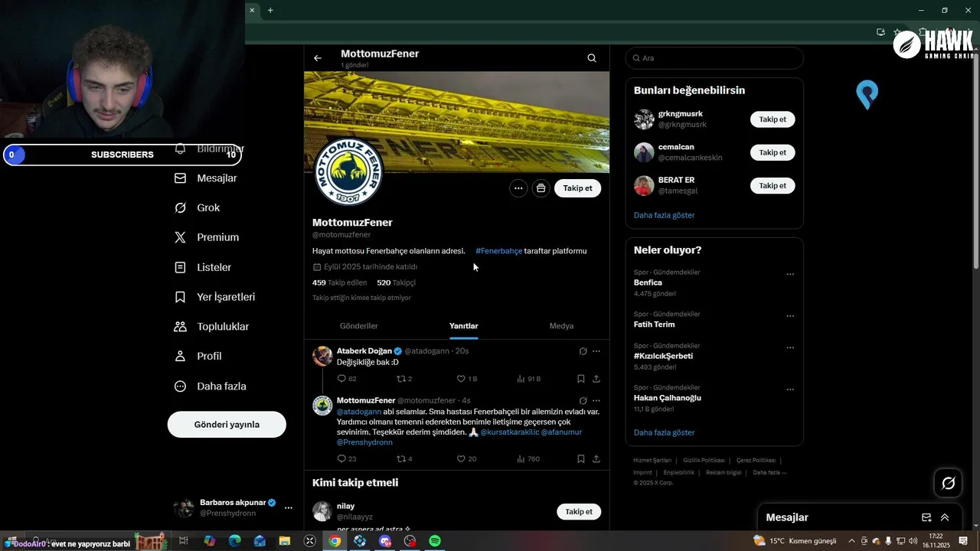Select the Yanıtlar tab
The height and width of the screenshot is (551, 980).
[464, 326]
